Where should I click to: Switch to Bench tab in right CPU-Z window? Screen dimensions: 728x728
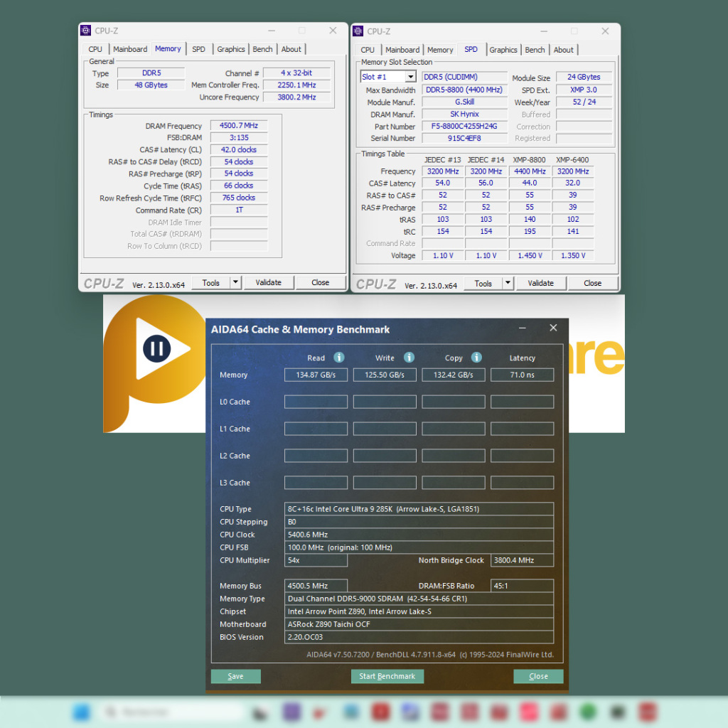pyautogui.click(x=535, y=50)
